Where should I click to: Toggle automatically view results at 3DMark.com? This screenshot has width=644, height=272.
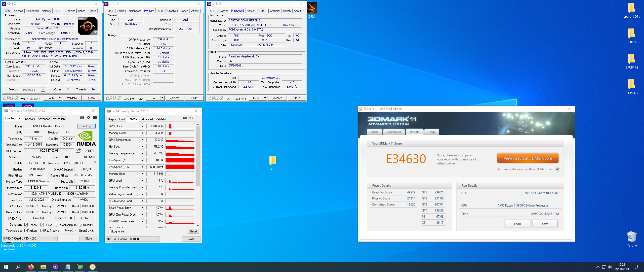point(557,169)
